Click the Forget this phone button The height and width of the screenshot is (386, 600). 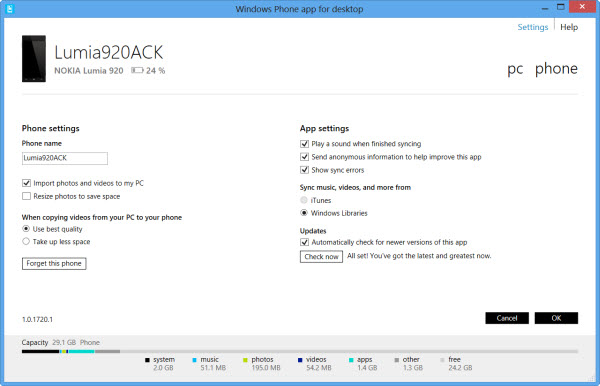coord(54,263)
